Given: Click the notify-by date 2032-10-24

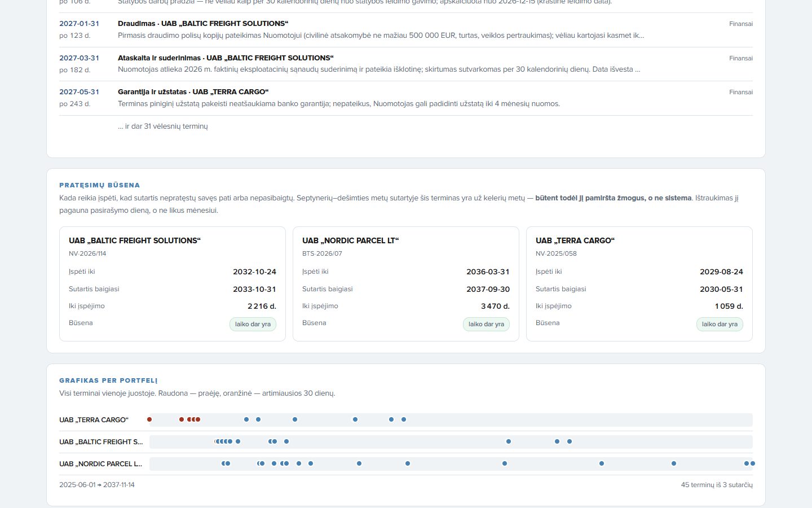Looking at the screenshot, I should click(x=254, y=272).
